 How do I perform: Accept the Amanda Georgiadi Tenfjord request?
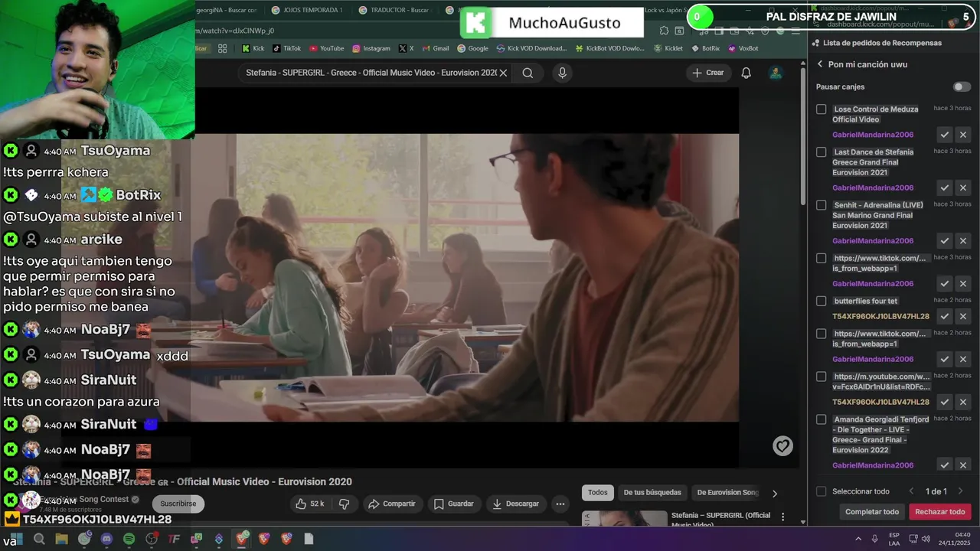[x=945, y=465]
